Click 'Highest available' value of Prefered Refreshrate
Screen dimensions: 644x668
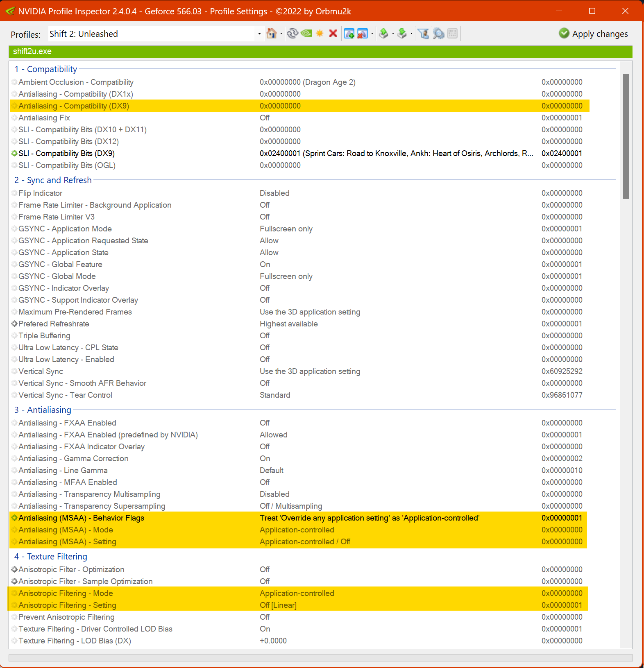(x=289, y=324)
